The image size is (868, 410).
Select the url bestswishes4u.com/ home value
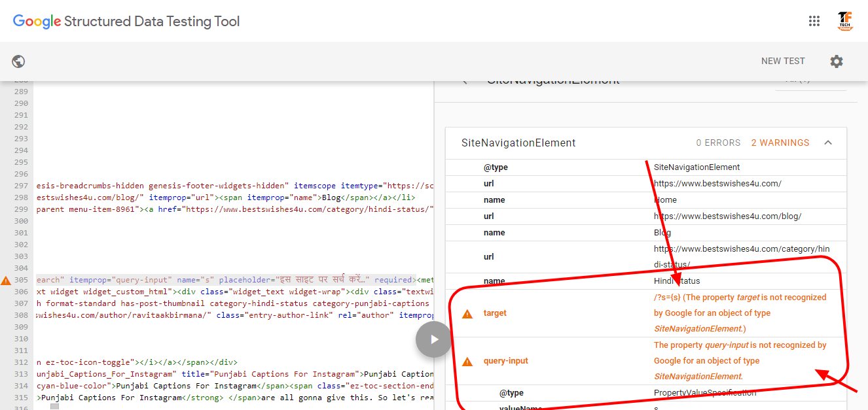pos(717,184)
